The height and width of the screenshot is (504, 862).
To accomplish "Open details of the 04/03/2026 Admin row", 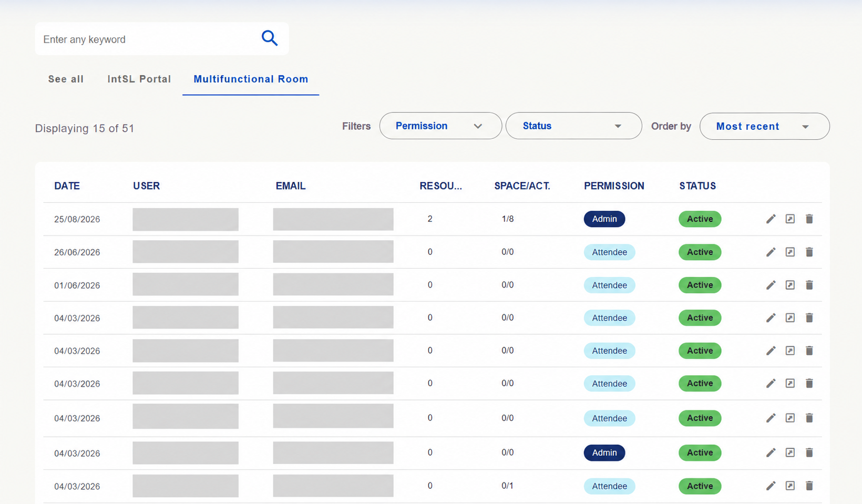I will click(x=790, y=452).
